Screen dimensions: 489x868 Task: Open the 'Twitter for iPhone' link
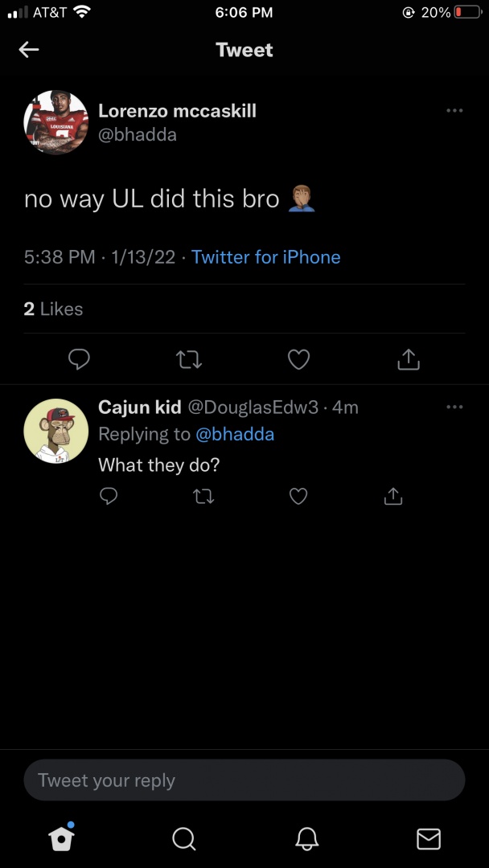pos(265,257)
